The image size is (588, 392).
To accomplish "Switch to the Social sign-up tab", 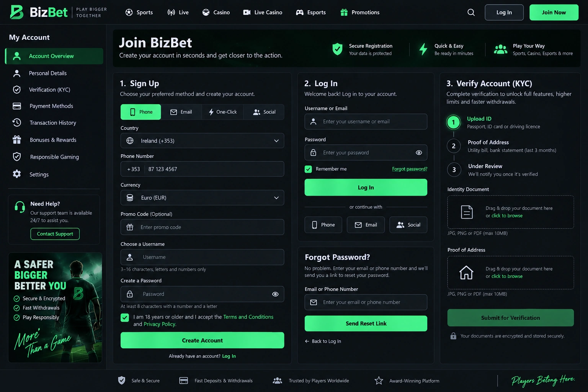I will click(x=264, y=112).
